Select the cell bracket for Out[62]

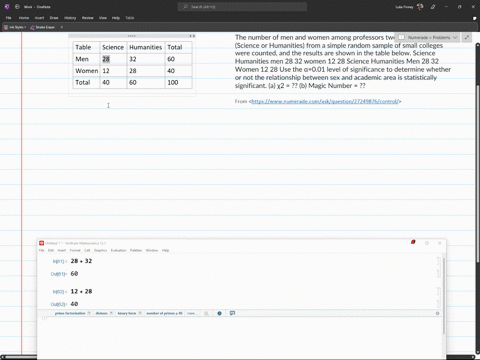(x=438, y=304)
